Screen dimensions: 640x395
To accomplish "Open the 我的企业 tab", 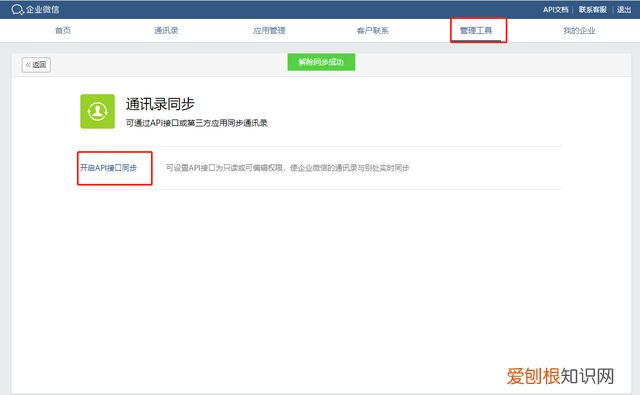I will [x=579, y=31].
